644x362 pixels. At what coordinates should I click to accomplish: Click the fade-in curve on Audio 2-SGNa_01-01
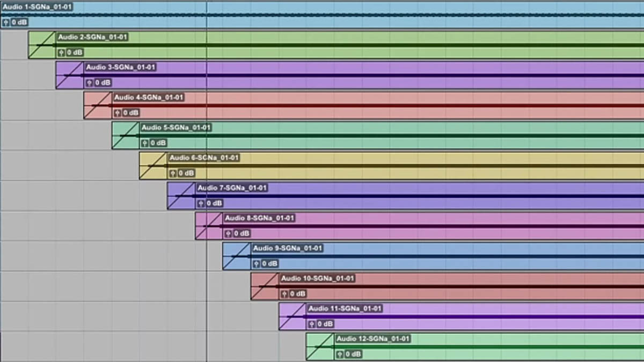pyautogui.click(x=42, y=45)
